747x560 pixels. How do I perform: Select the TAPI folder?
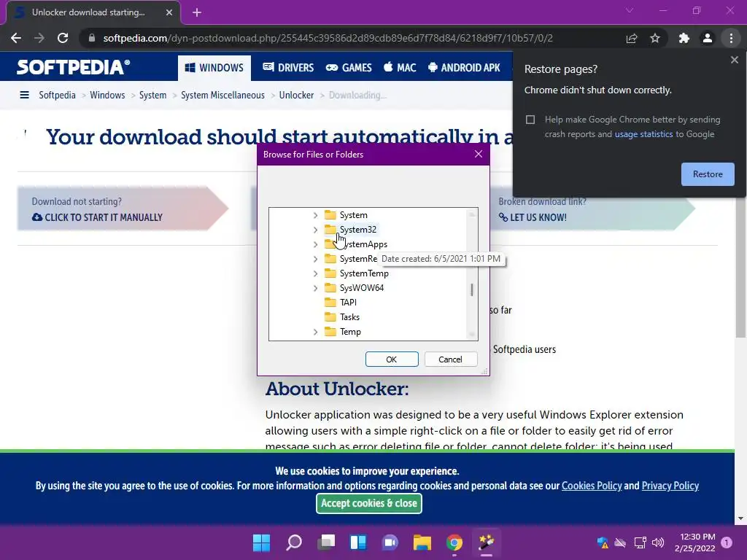(x=348, y=303)
